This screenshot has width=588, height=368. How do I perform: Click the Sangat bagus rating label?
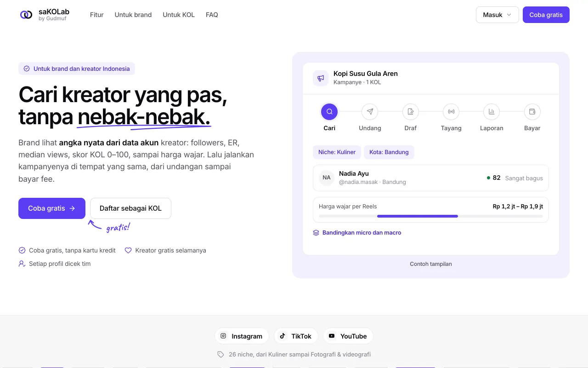tap(524, 178)
